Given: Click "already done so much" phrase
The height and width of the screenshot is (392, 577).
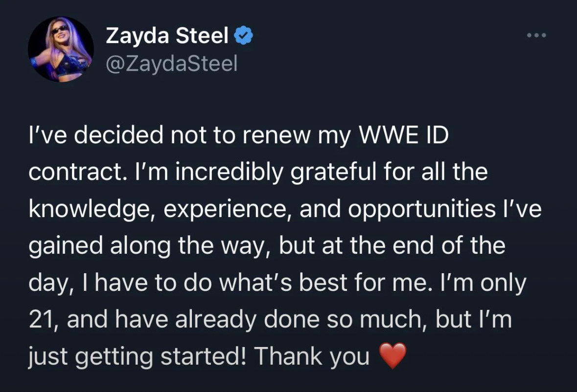Looking at the screenshot, I should coord(300,319).
